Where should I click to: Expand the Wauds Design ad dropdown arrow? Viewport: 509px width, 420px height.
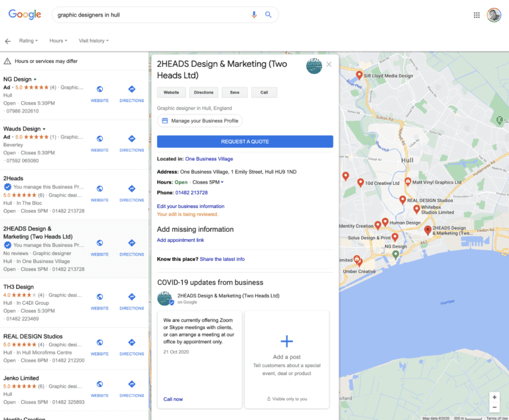44,129
